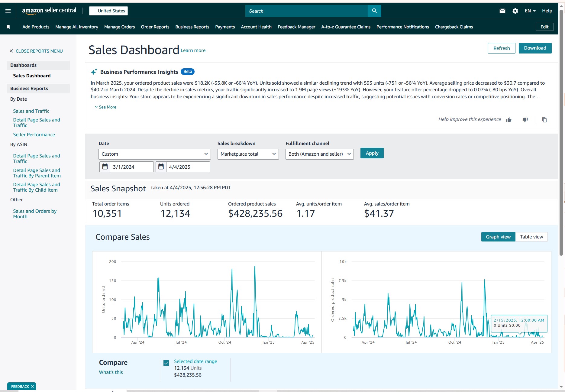Click the sparkle insights icon
Image resolution: width=565 pixels, height=392 pixels.
[x=94, y=72]
